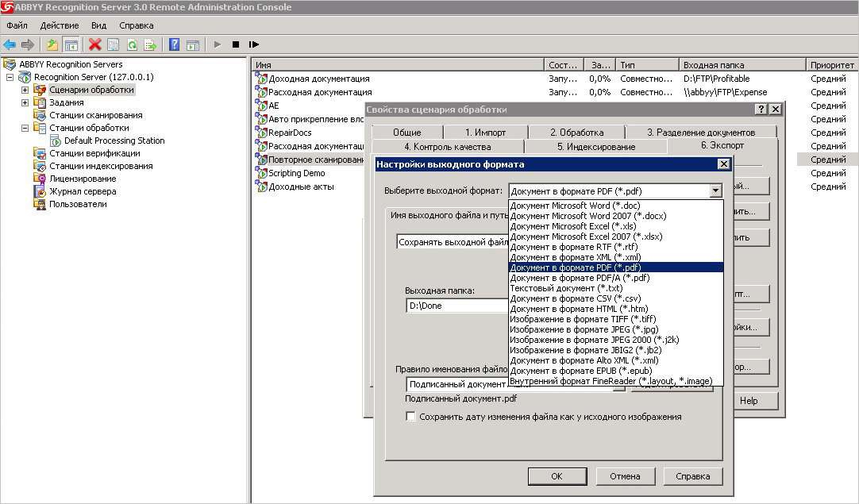Open the Журнал сервера log icon

[40, 191]
